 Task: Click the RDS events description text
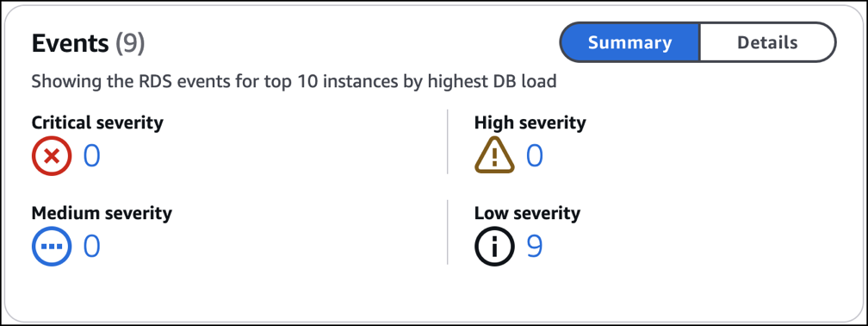[294, 82]
